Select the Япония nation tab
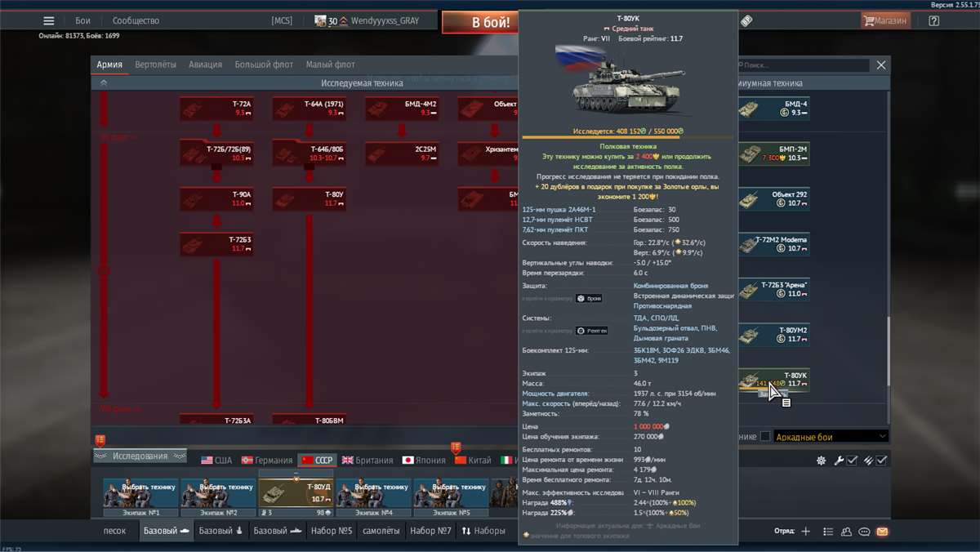Image resolution: width=980 pixels, height=552 pixels. (x=424, y=461)
